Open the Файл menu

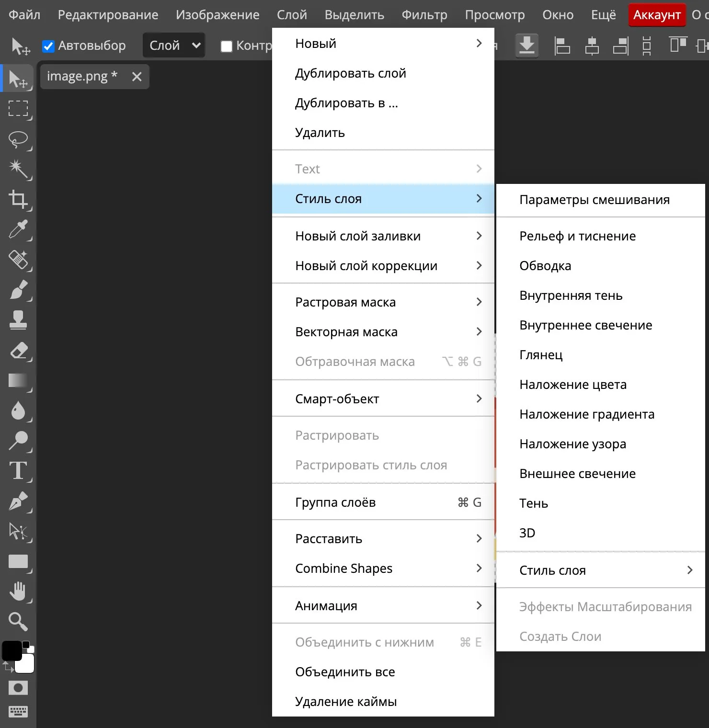pyautogui.click(x=24, y=15)
